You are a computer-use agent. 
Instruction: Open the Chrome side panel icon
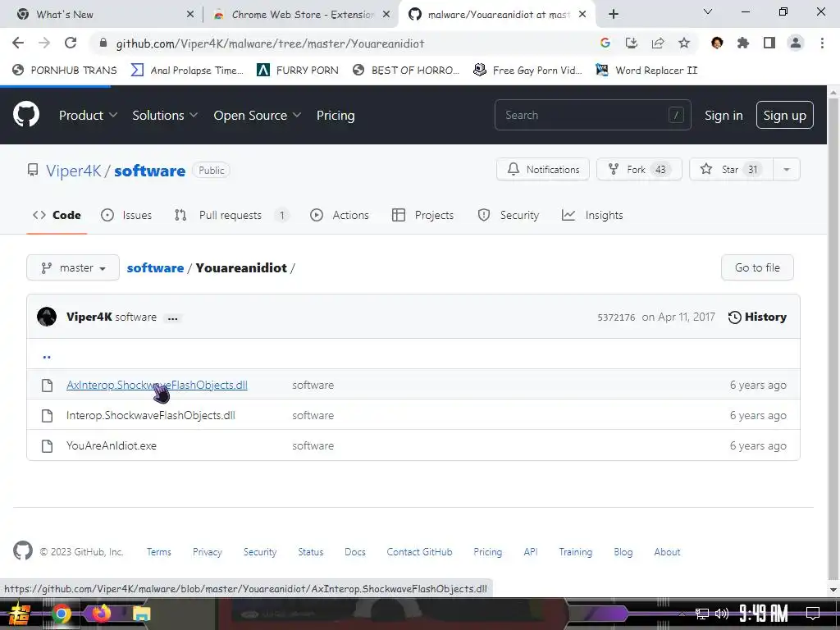(769, 43)
